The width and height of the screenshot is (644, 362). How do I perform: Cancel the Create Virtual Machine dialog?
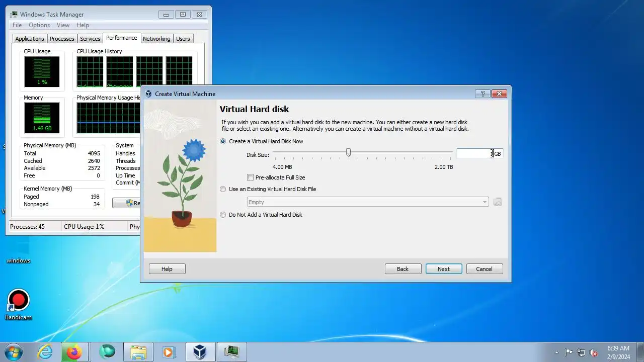[x=484, y=269]
